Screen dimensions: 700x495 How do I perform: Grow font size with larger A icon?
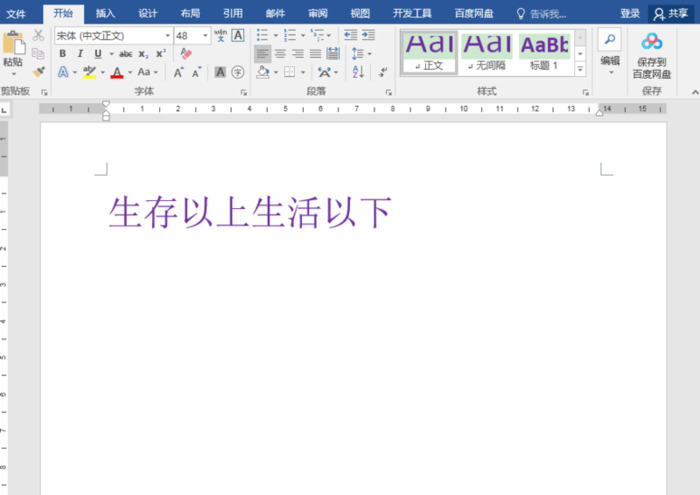click(179, 72)
